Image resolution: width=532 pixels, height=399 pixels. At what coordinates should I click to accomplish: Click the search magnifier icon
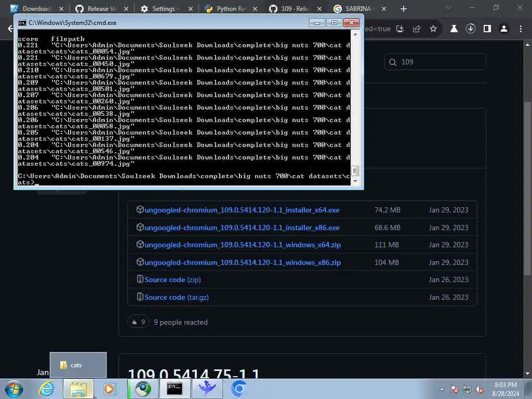(x=393, y=62)
